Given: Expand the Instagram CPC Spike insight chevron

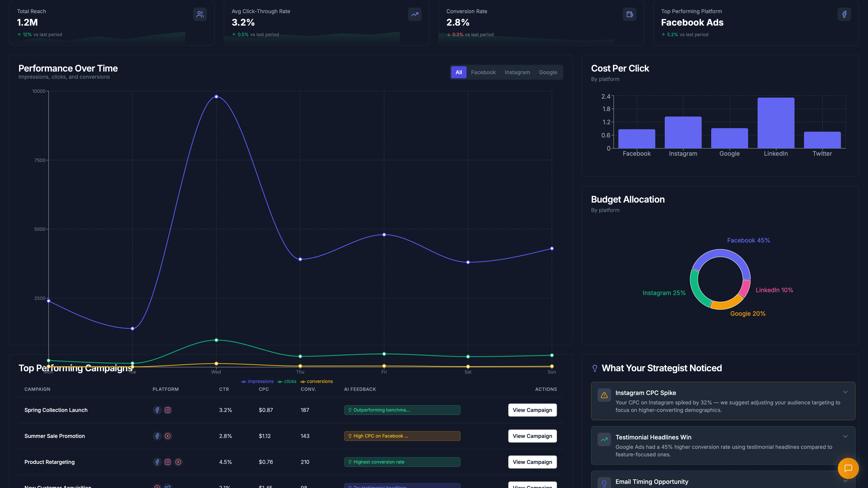Looking at the screenshot, I should [x=845, y=392].
